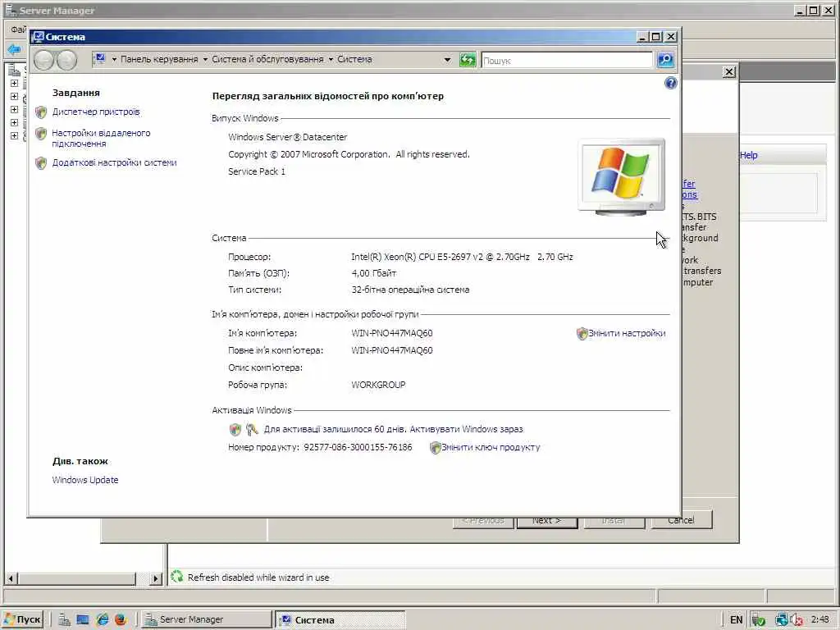Viewport: 840px width, 630px height.
Task: Click Змінити ключ продукту link
Action: (x=491, y=447)
